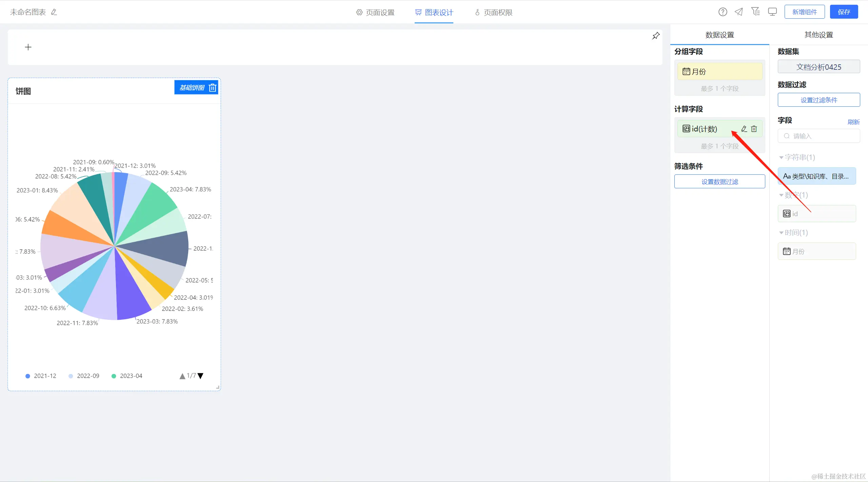Click the paper plane share icon
This screenshot has width=868, height=482.
739,12
